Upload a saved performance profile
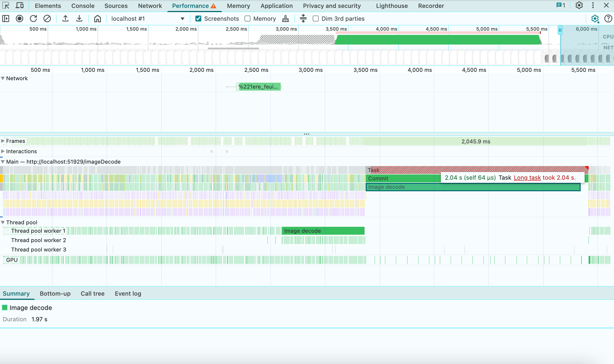614x364 pixels. 65,19
